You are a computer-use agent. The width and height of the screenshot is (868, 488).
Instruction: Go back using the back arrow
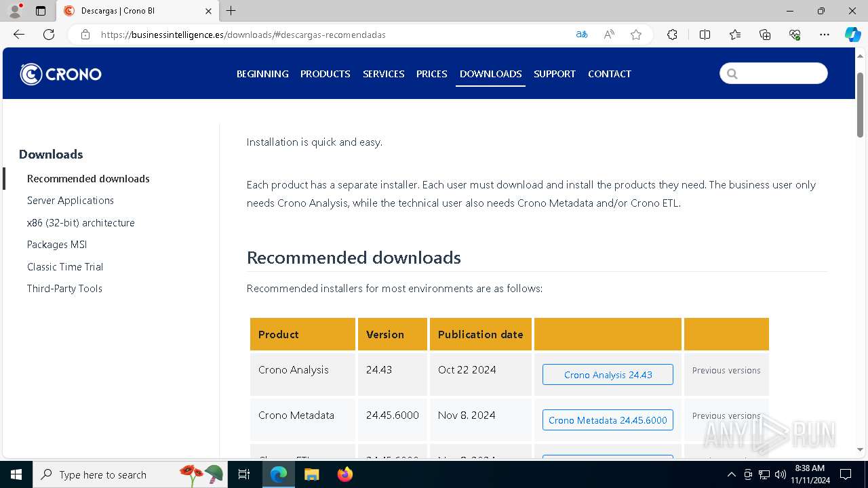[19, 35]
